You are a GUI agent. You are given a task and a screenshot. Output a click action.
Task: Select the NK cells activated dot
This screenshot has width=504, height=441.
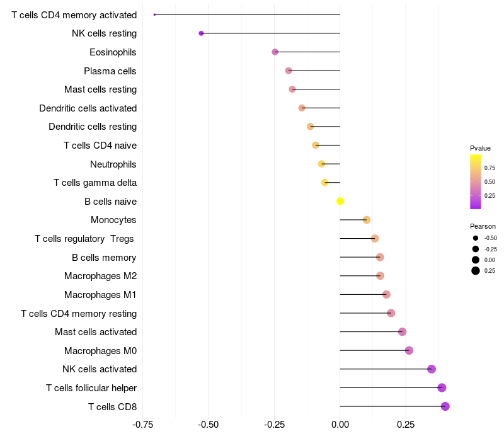(432, 369)
